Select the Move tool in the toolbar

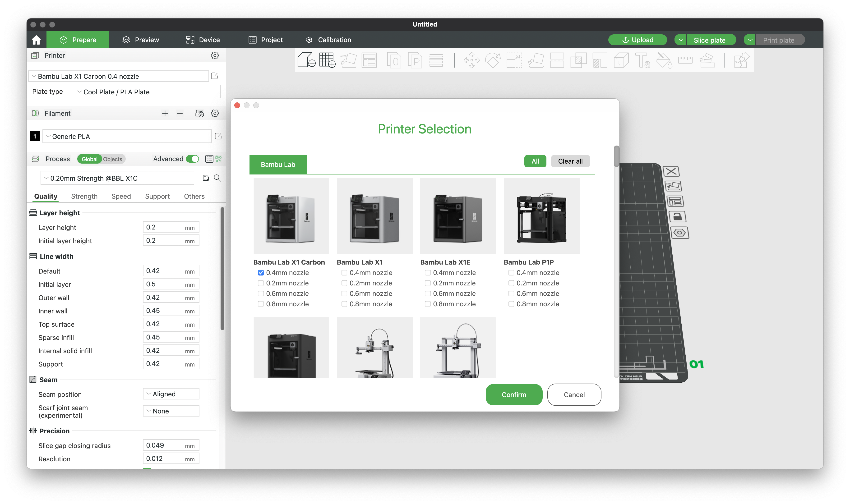(471, 60)
